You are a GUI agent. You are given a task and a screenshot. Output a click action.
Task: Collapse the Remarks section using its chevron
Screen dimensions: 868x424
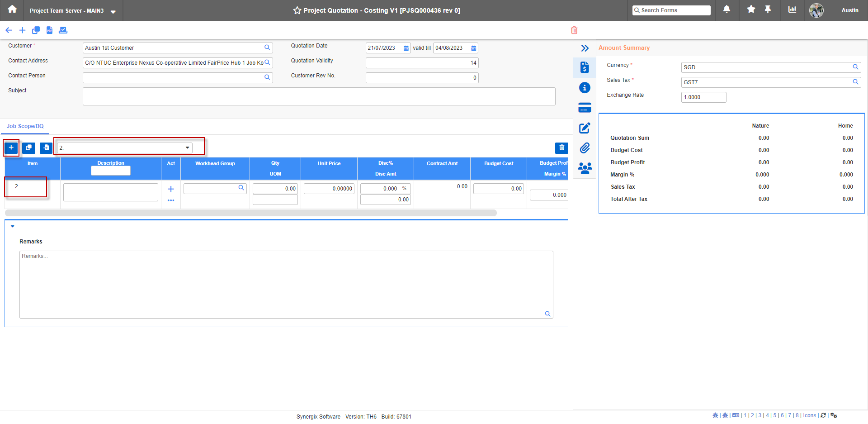pos(12,226)
